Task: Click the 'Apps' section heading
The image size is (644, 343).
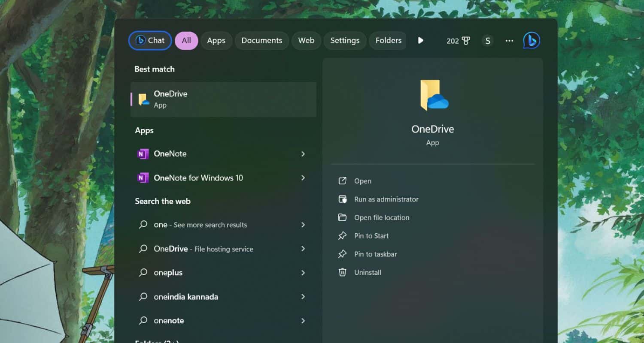Action: (x=144, y=130)
